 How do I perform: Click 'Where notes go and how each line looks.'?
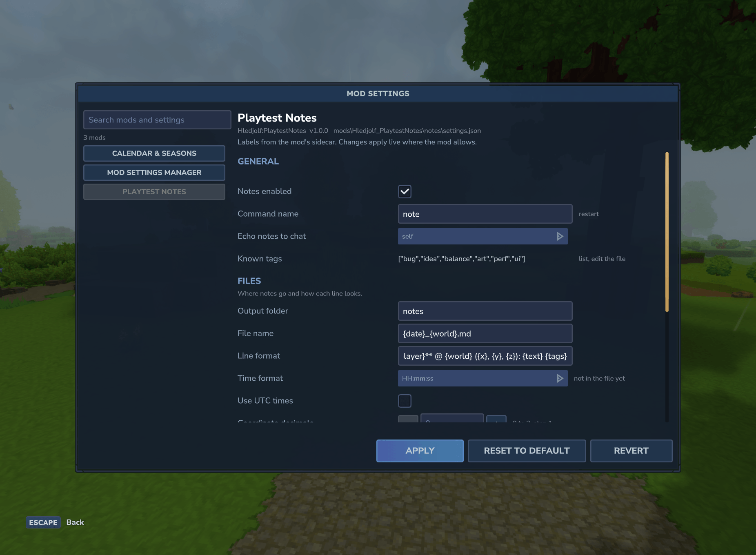[300, 293]
